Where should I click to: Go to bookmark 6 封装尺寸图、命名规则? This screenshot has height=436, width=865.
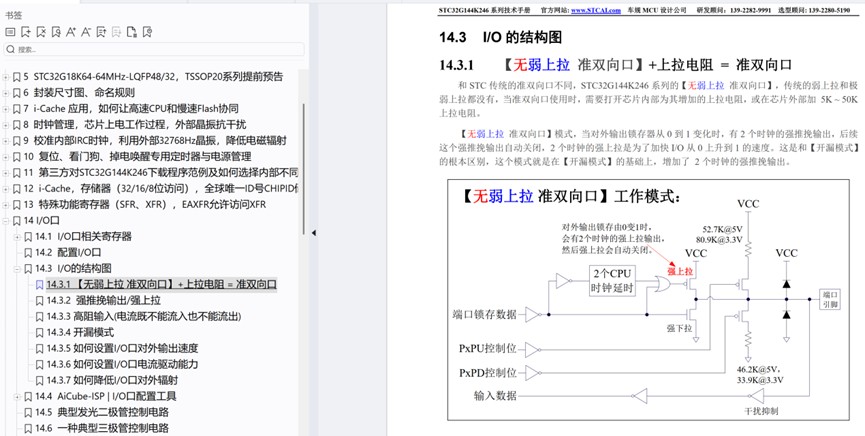click(79, 93)
